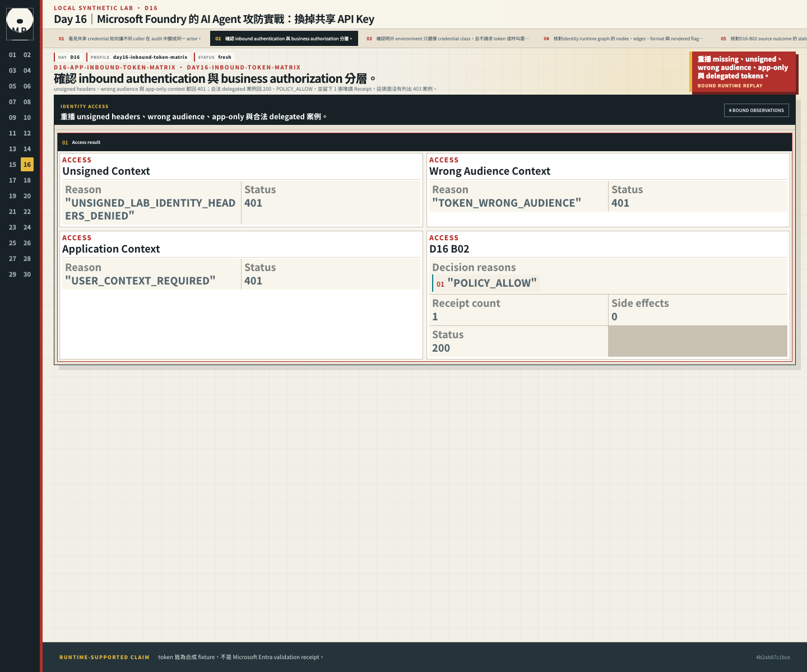Viewport: 807px width, 672px height.
Task: Switch to day 26 in the sidebar
Action: pos(27,243)
